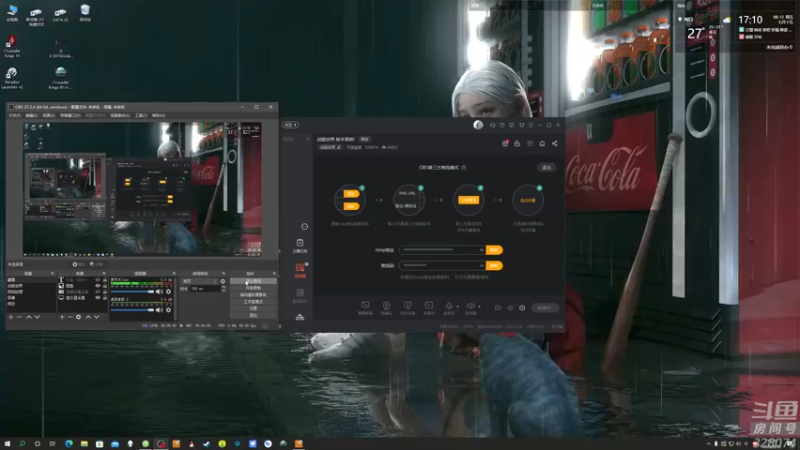
Task: Open the customer service headset icon
Action: point(492,125)
